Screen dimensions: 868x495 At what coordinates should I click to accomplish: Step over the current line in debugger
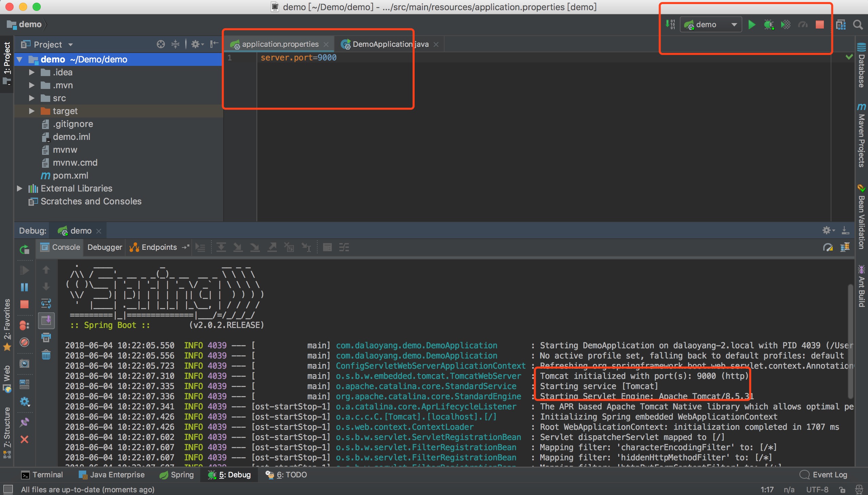click(221, 247)
